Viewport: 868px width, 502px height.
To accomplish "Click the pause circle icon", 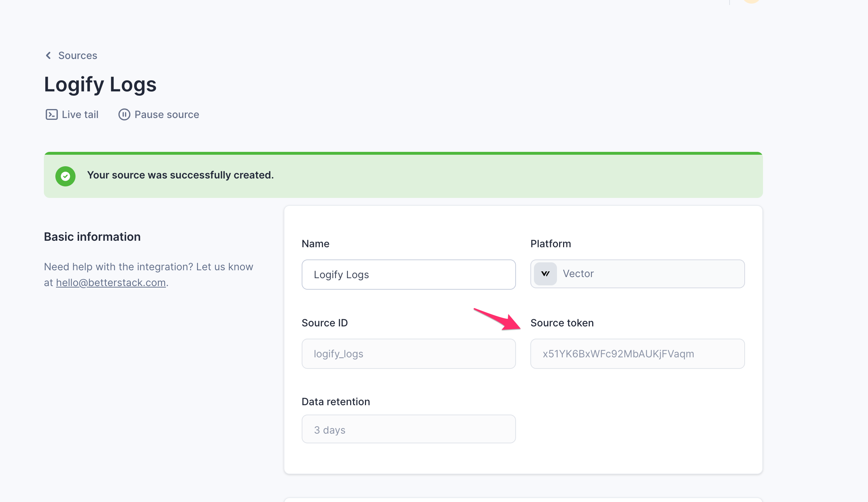I will click(124, 114).
